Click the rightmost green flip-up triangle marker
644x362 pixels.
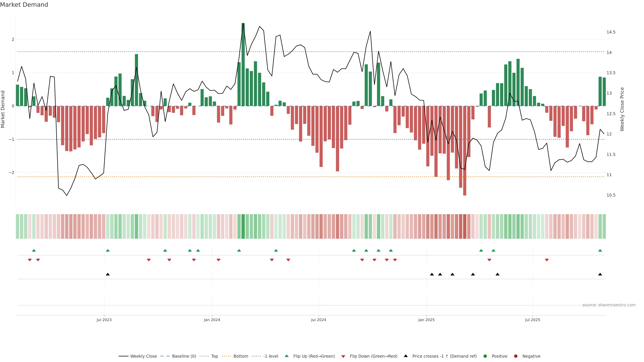click(x=600, y=251)
